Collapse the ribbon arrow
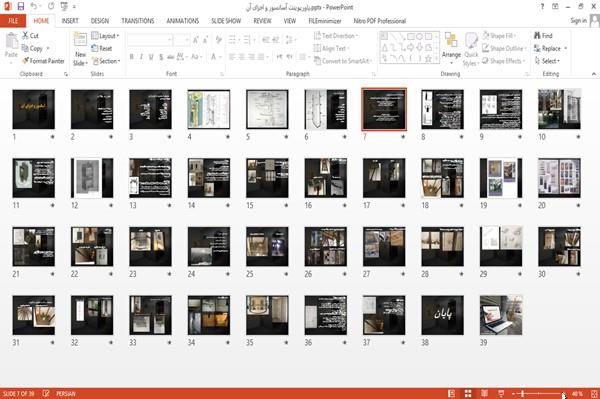This screenshot has width=600, height=399. [x=594, y=74]
